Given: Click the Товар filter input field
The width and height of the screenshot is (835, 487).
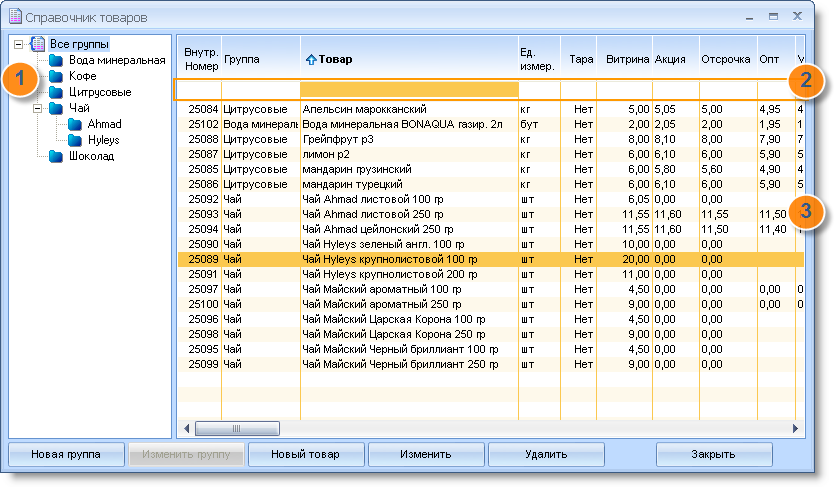Looking at the screenshot, I should (409, 89).
